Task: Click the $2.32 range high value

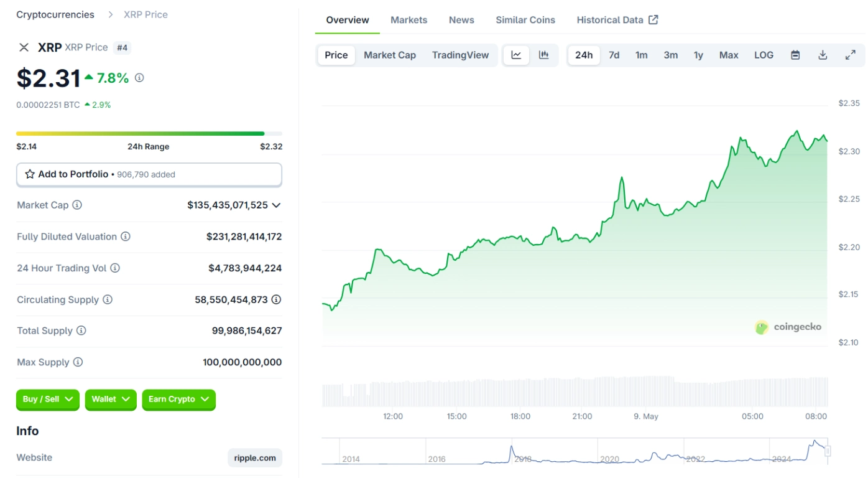Action: tap(271, 147)
